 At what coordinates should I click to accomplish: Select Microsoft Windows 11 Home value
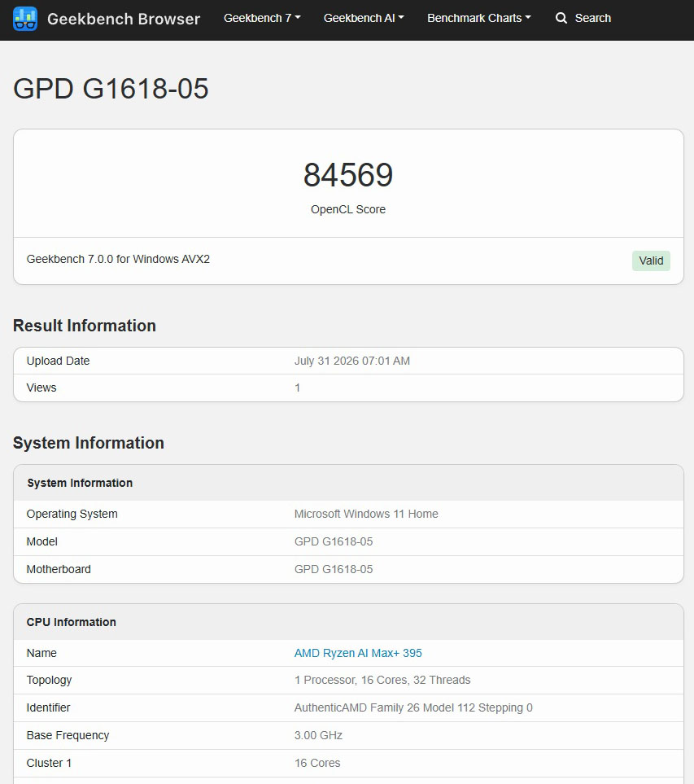(x=366, y=514)
